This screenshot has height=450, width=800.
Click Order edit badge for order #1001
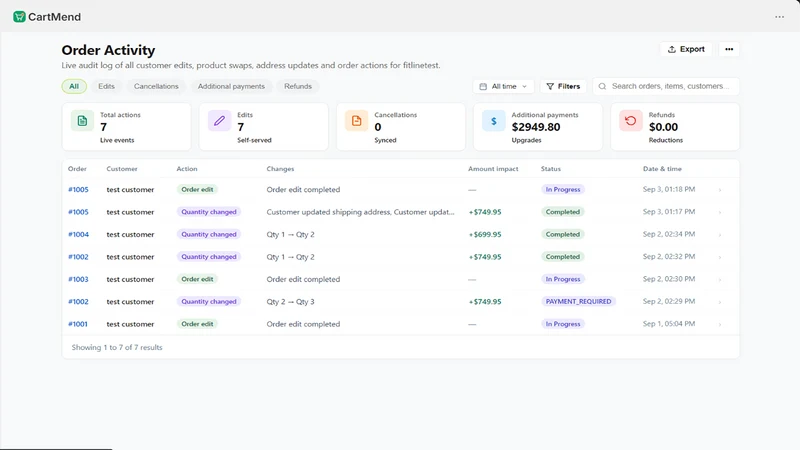(197, 324)
